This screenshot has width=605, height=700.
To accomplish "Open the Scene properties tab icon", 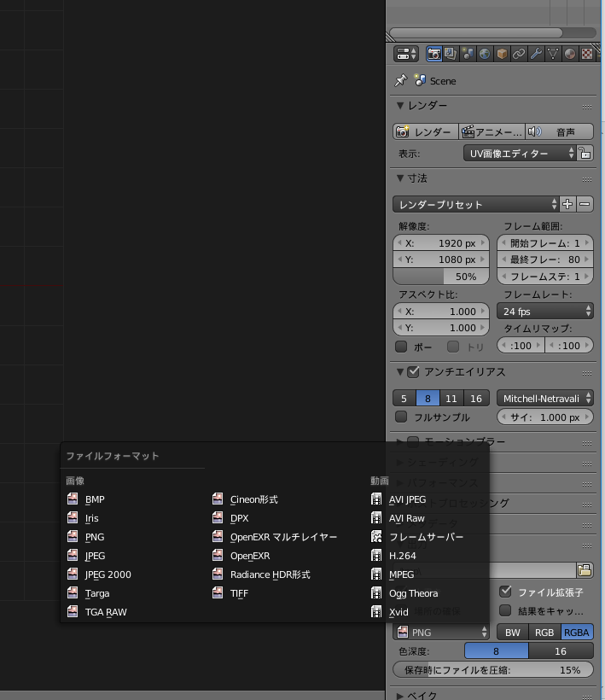I will point(468,54).
